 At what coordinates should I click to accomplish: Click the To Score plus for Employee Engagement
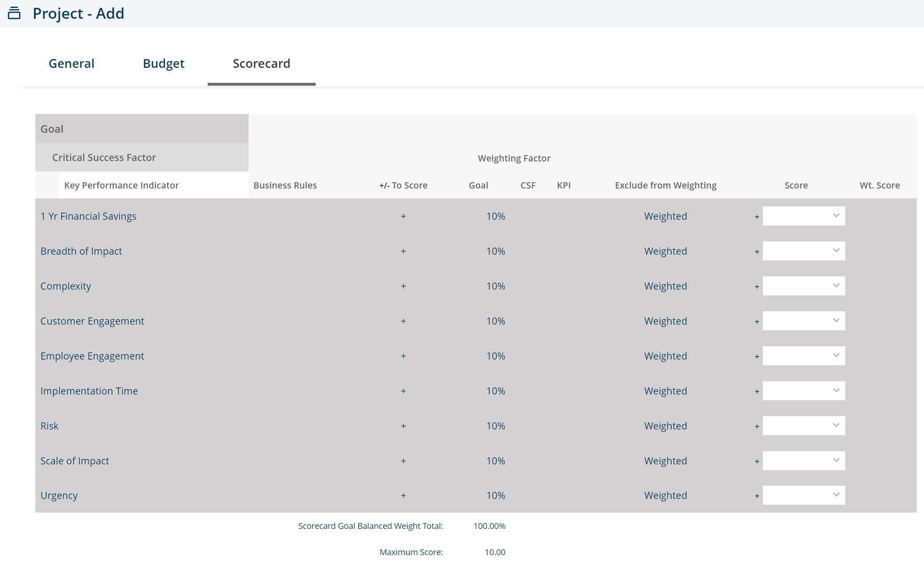click(x=403, y=356)
